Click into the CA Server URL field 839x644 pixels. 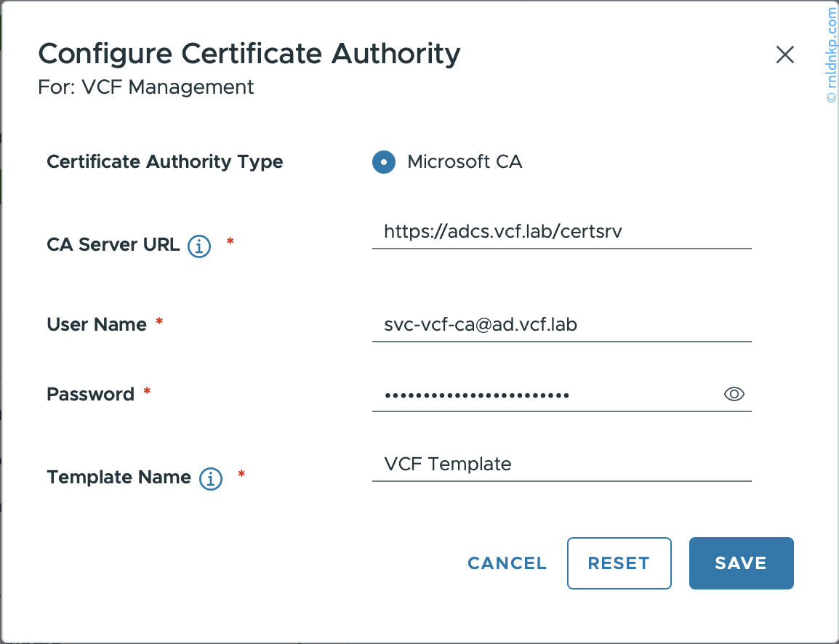coord(561,232)
